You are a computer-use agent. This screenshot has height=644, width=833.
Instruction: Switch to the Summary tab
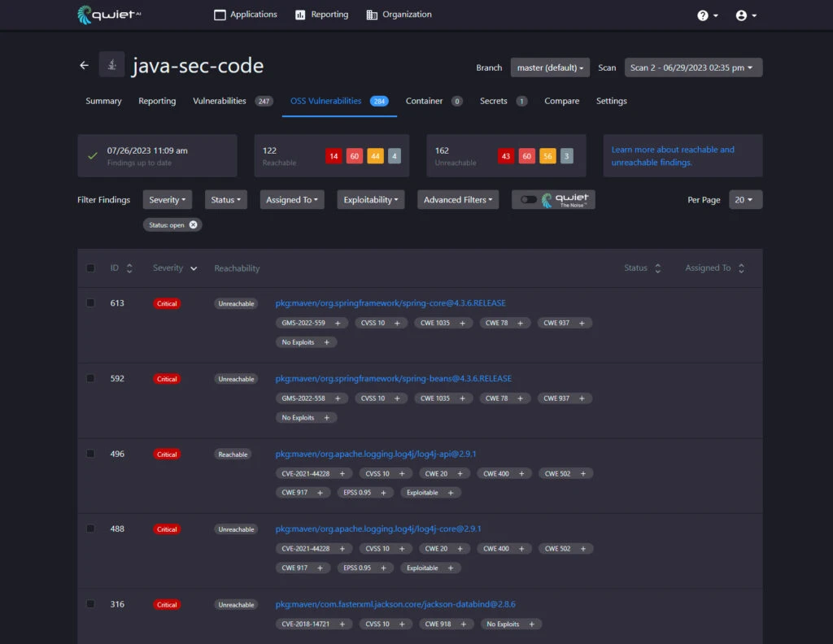tap(102, 101)
